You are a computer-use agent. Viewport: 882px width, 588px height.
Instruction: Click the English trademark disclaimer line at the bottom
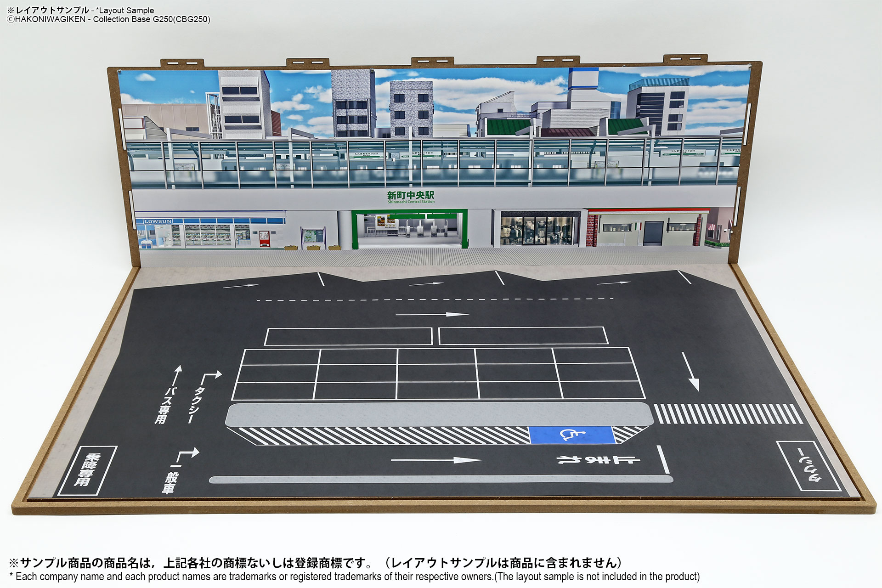click(354, 577)
